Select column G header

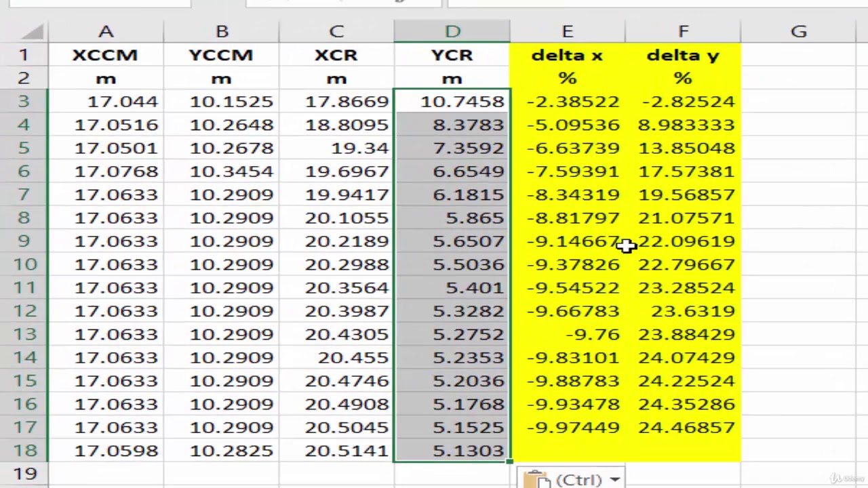click(798, 31)
